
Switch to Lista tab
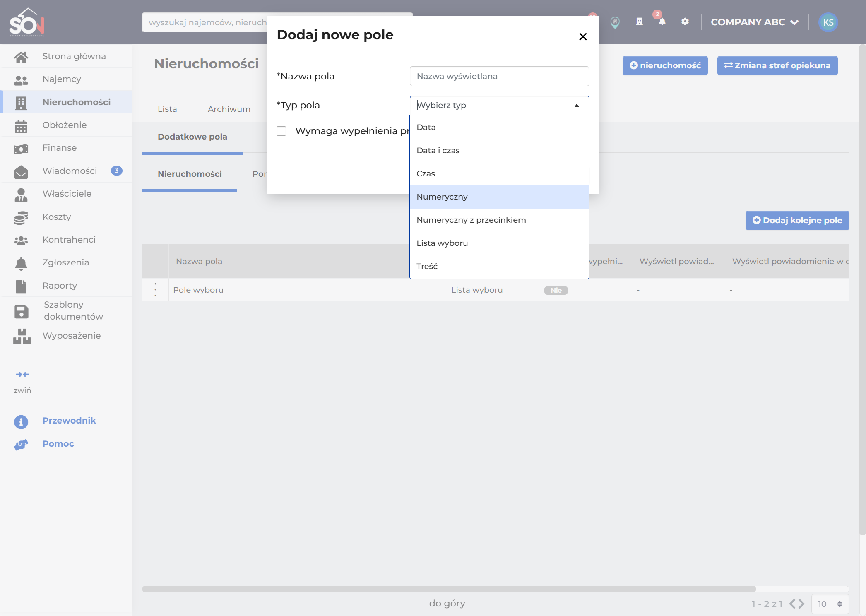(167, 109)
